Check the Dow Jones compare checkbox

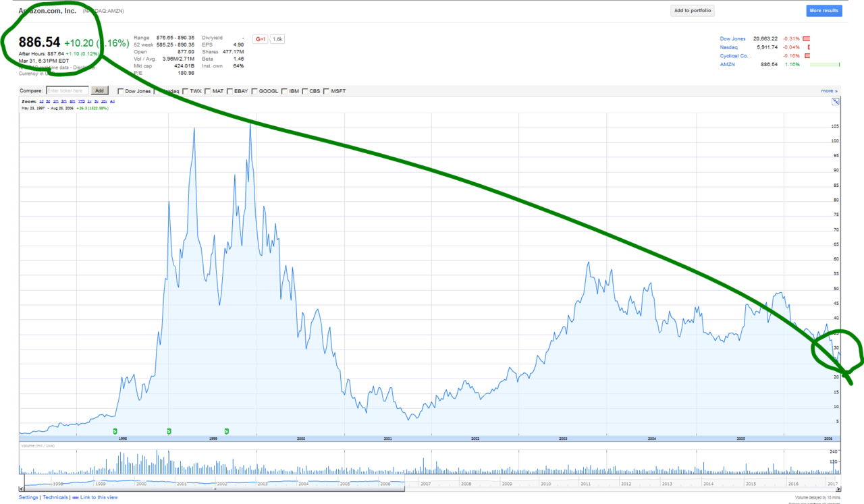120,91
